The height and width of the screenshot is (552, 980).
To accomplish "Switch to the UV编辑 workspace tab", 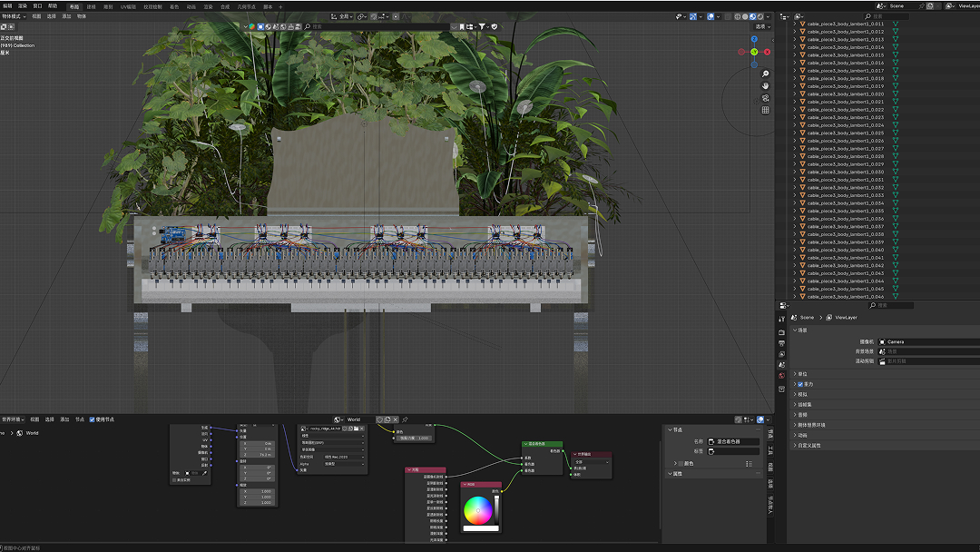I will click(x=128, y=6).
